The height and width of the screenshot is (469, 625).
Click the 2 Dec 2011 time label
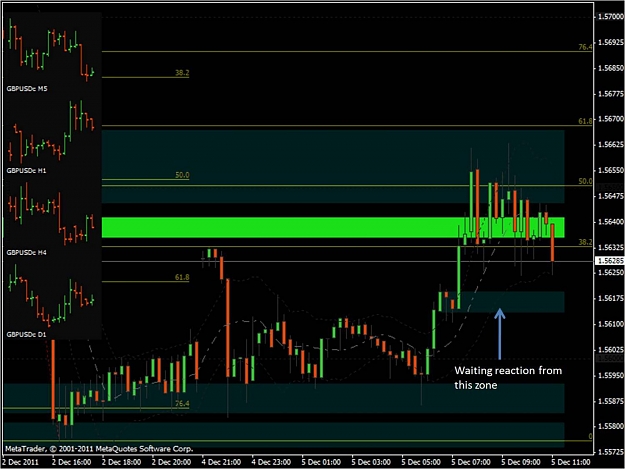[21, 462]
